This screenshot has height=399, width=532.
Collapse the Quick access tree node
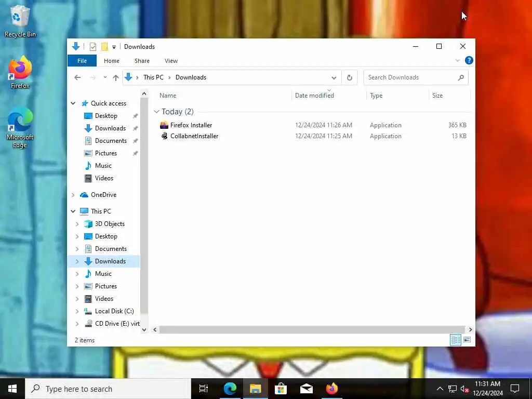point(73,103)
